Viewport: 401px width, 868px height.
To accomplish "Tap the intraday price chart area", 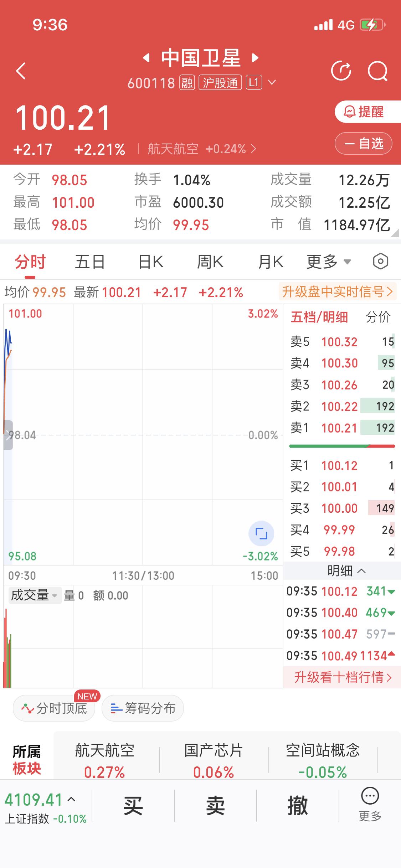I will point(143,435).
